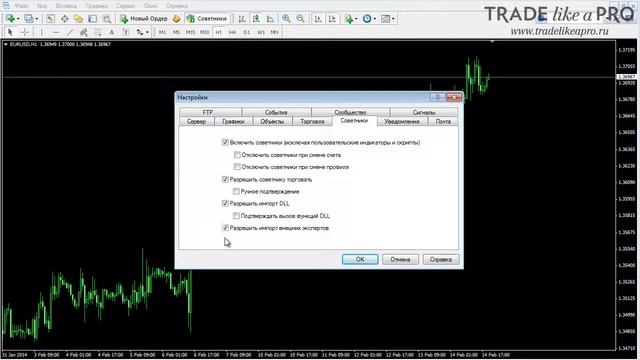Switch to the События tab

[x=276, y=112]
